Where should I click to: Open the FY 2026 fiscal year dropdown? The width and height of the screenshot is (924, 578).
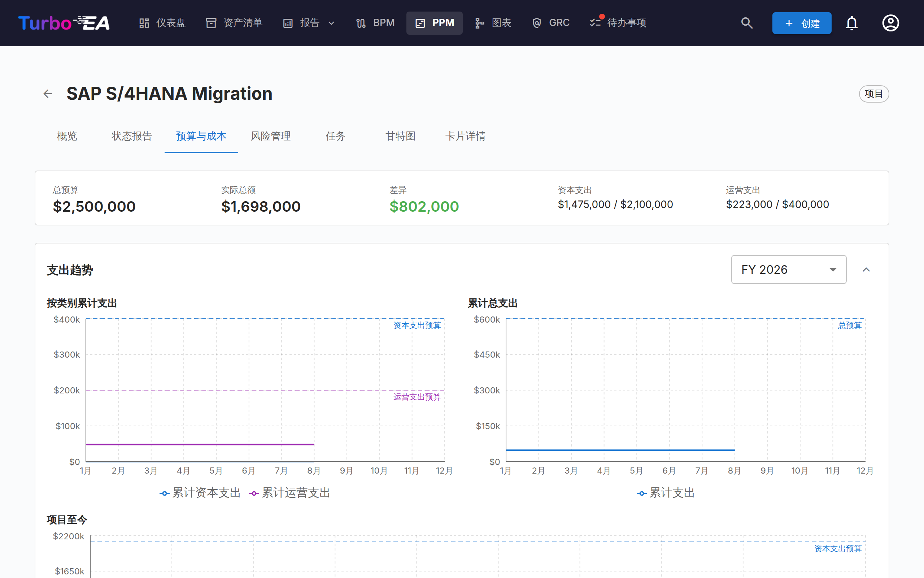tap(789, 269)
